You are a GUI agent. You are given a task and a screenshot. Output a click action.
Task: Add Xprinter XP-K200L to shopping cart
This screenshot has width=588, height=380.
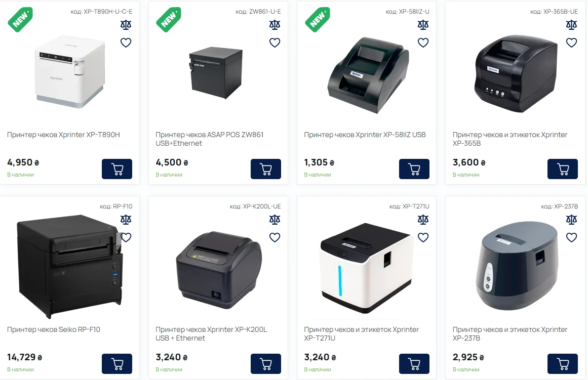[266, 364]
